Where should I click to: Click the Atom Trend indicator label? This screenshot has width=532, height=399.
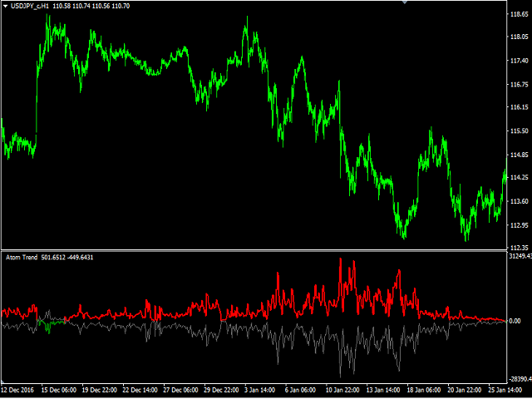point(22,258)
